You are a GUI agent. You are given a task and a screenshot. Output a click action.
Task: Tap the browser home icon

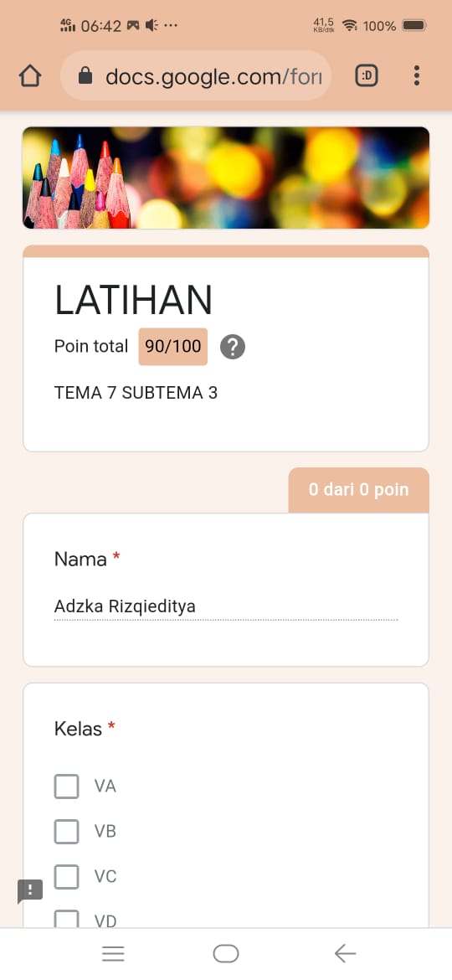pyautogui.click(x=30, y=76)
